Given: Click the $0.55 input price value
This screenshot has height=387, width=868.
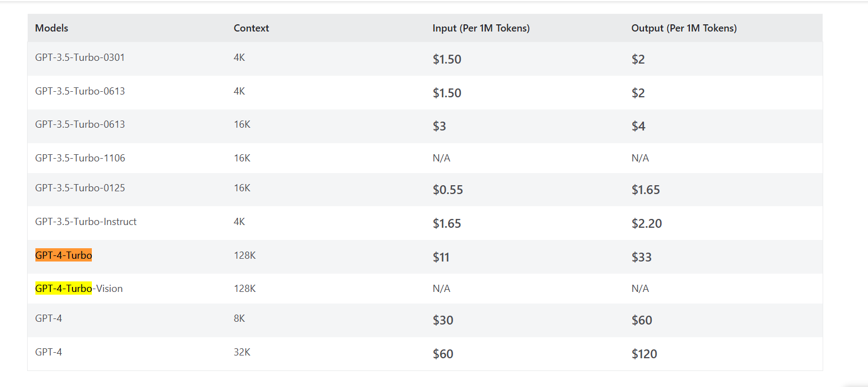Looking at the screenshot, I should [x=448, y=190].
